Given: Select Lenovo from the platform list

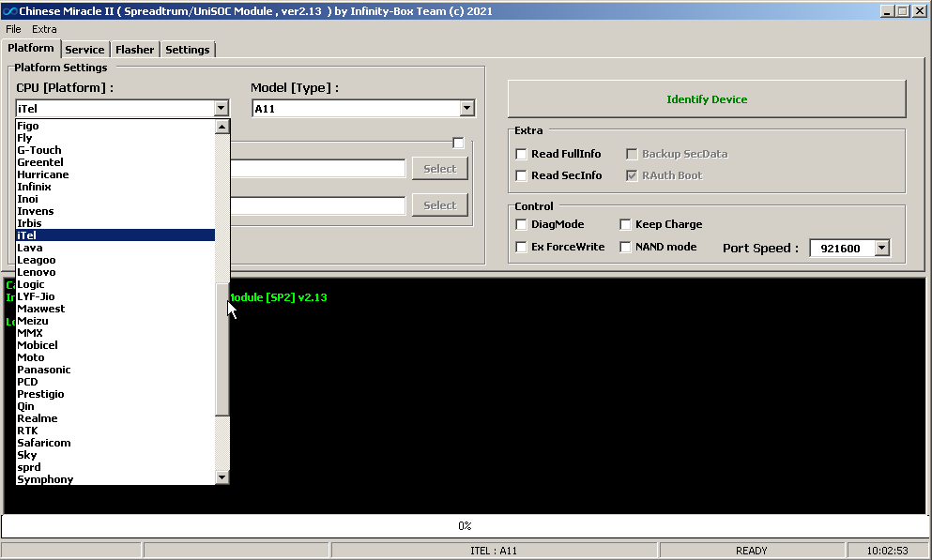Looking at the screenshot, I should tap(115, 272).
